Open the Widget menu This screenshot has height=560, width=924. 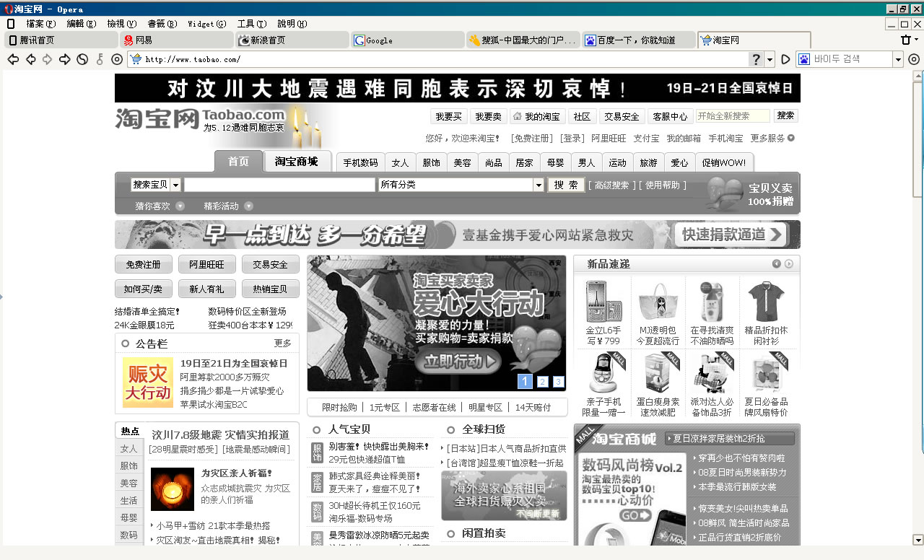(x=206, y=24)
